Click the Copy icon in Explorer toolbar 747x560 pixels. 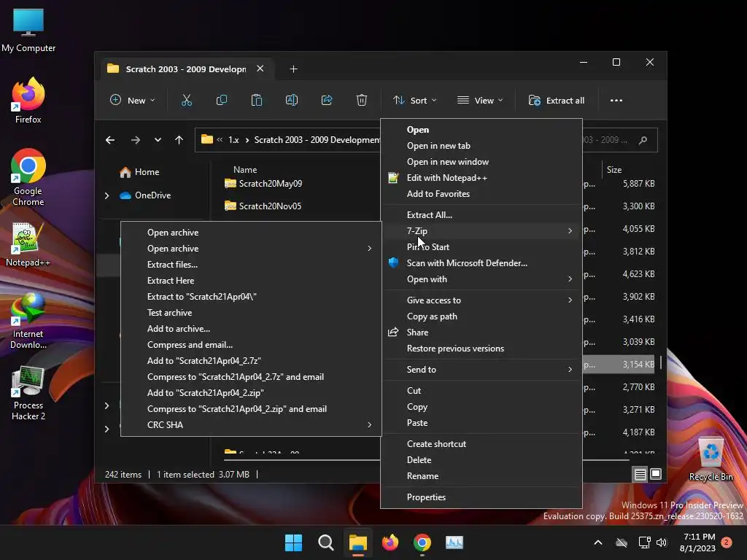222,101
